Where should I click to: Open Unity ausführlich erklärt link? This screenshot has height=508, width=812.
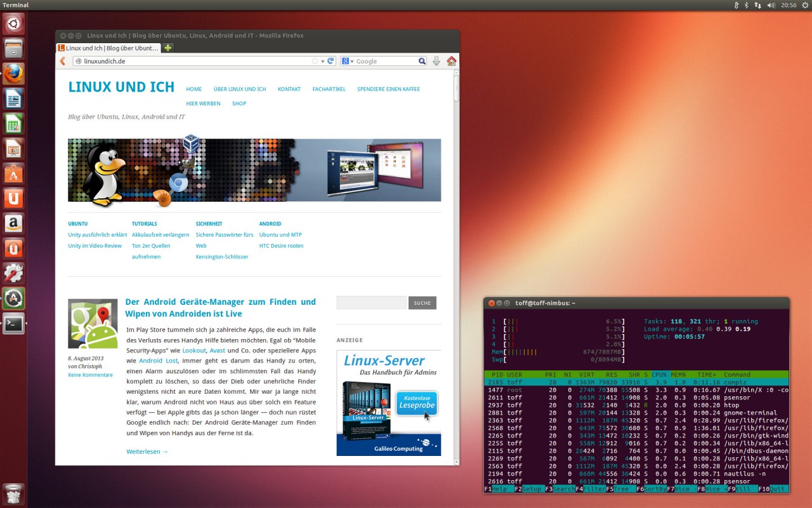click(x=98, y=235)
